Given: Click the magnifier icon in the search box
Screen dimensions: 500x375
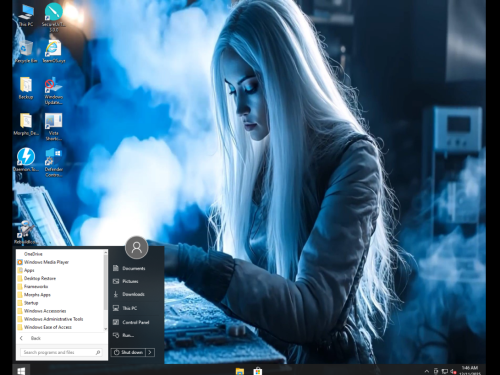Looking at the screenshot, I should [x=98, y=352].
